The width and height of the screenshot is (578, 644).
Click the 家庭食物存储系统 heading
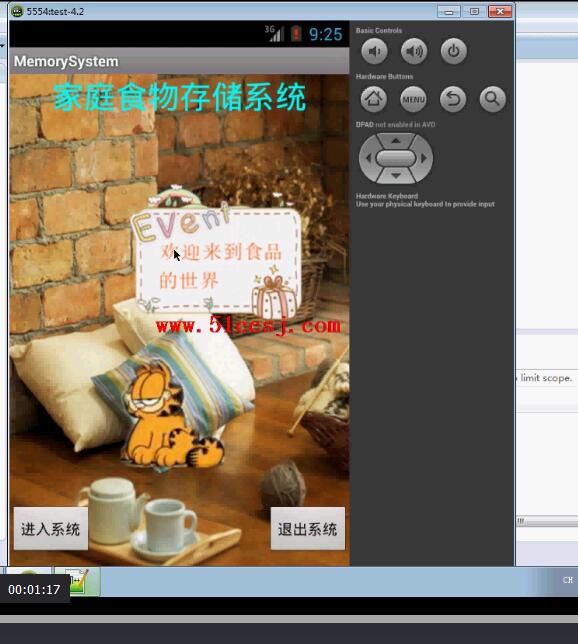click(x=180, y=97)
